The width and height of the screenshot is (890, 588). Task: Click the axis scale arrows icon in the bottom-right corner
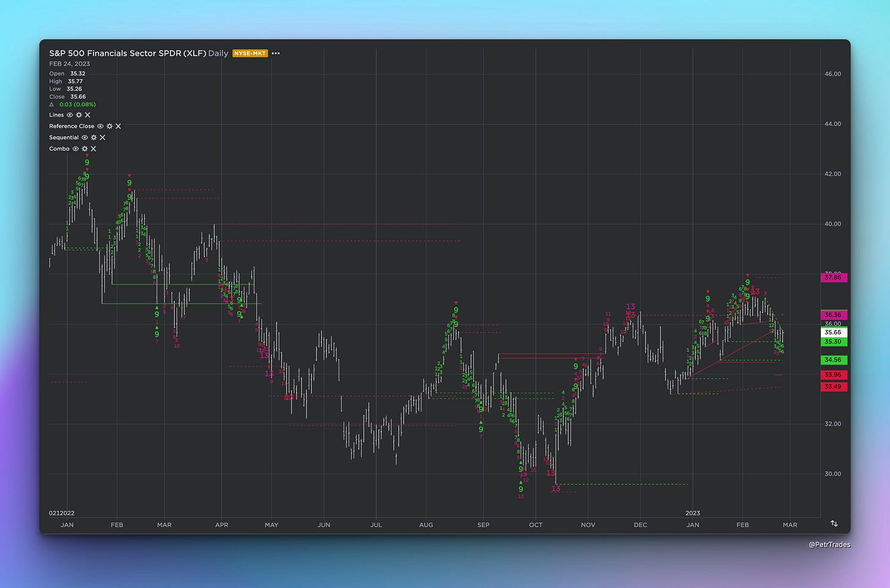834,524
